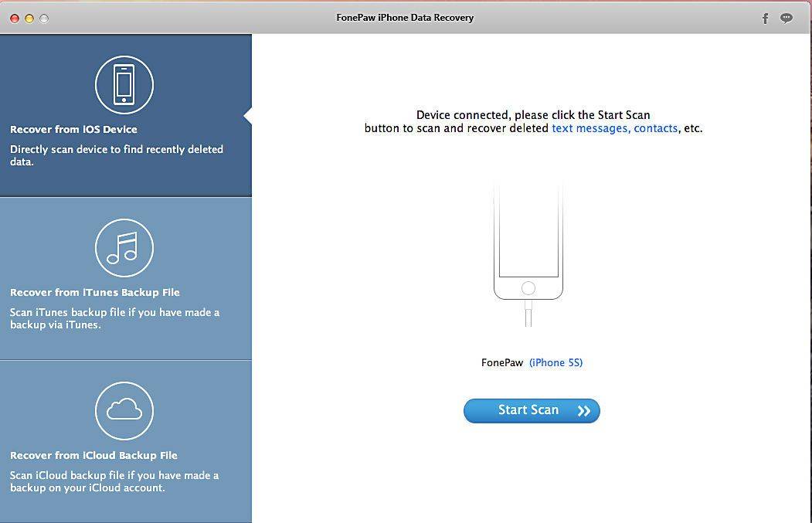Open the Facebook page from title bar icon
Viewport: 812px width, 523px height.
pos(765,18)
